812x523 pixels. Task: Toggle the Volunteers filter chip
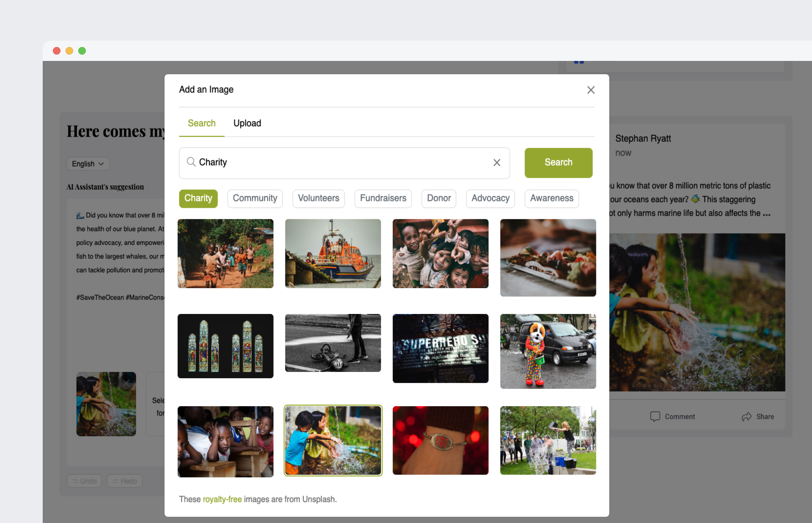(318, 198)
